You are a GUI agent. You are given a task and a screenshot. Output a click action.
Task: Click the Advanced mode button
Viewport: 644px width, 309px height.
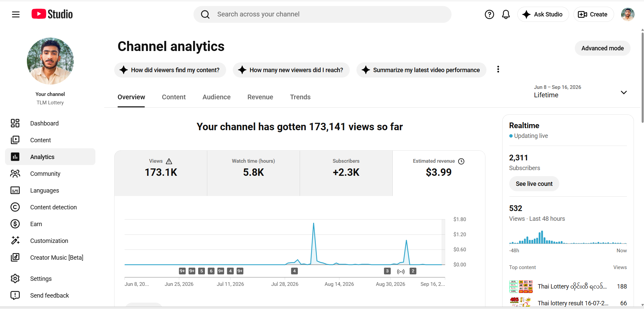tap(602, 48)
